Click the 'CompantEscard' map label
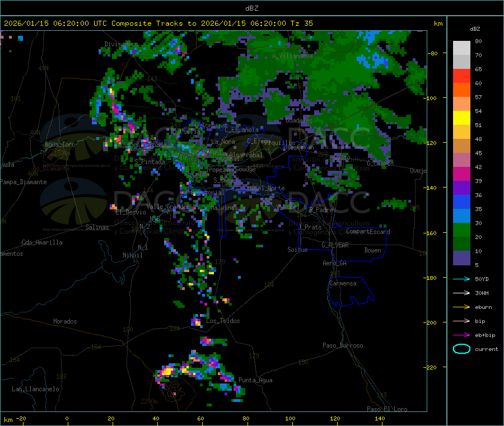Image resolution: width=504 pixels, height=426 pixels. coord(368,232)
